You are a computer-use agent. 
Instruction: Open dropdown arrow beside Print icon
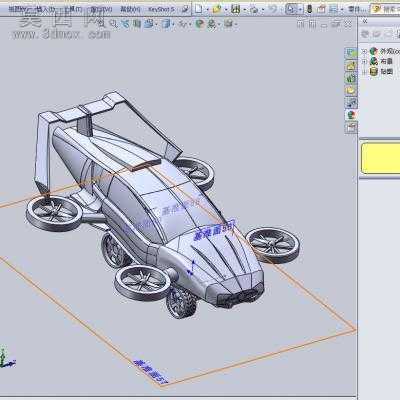point(263,10)
